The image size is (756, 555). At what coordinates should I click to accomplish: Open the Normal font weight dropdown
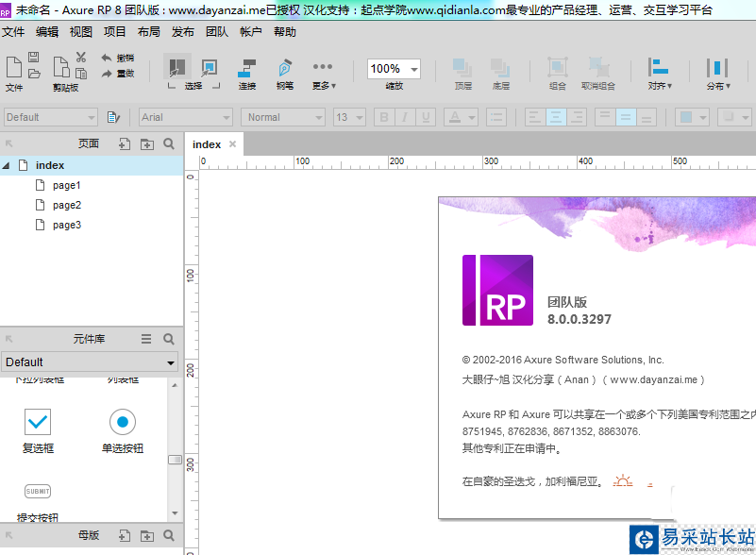point(283,117)
